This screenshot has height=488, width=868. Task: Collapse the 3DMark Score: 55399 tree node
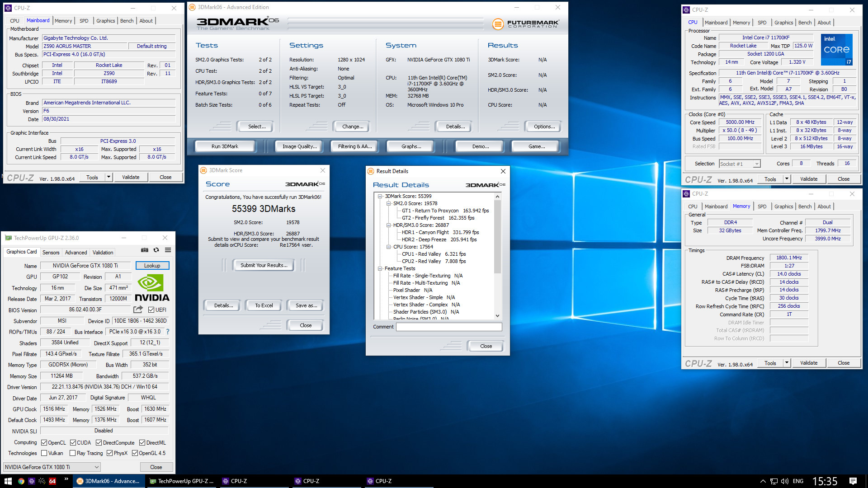380,197
